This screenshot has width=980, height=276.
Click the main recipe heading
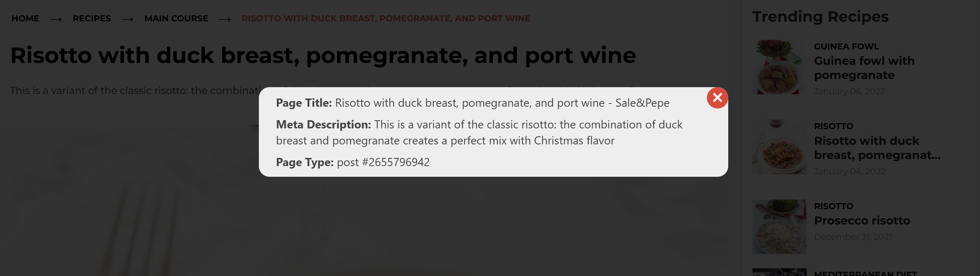323,55
